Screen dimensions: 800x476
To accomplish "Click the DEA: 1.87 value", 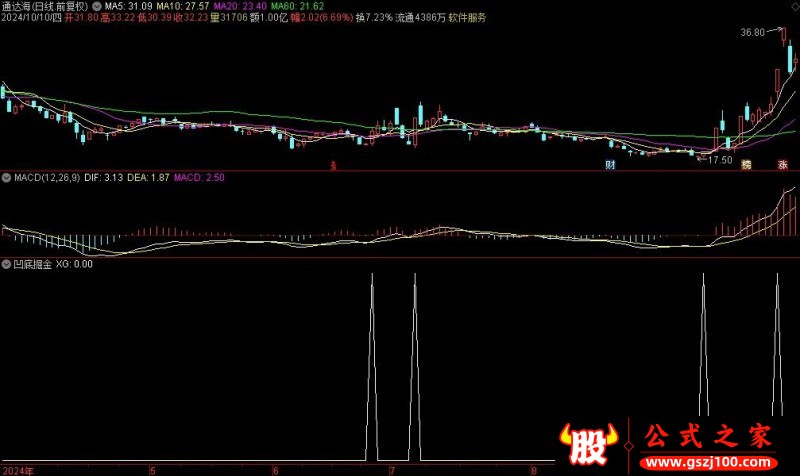I will [148, 178].
